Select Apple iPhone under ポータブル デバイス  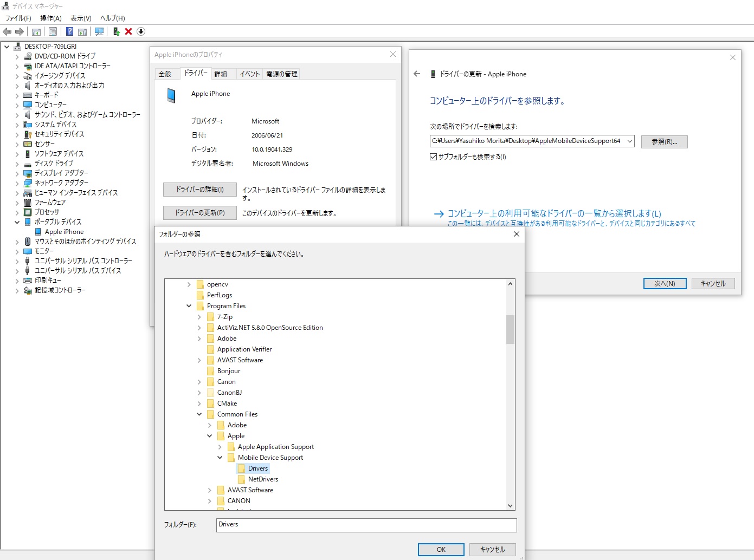point(64,232)
